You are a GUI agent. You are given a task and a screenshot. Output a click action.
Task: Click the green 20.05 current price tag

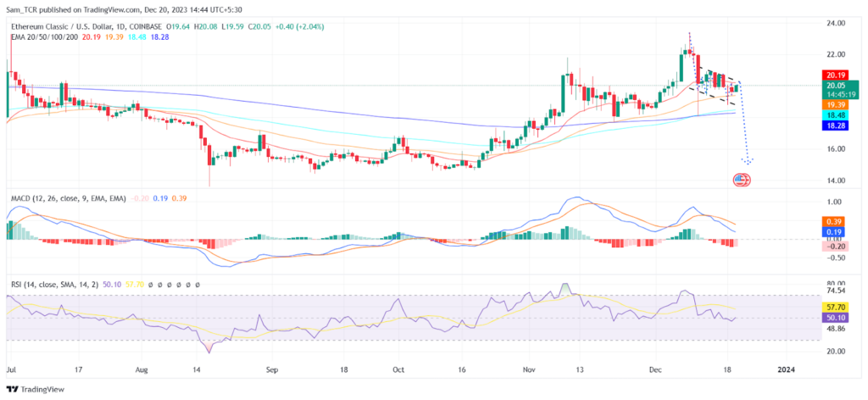click(840, 90)
